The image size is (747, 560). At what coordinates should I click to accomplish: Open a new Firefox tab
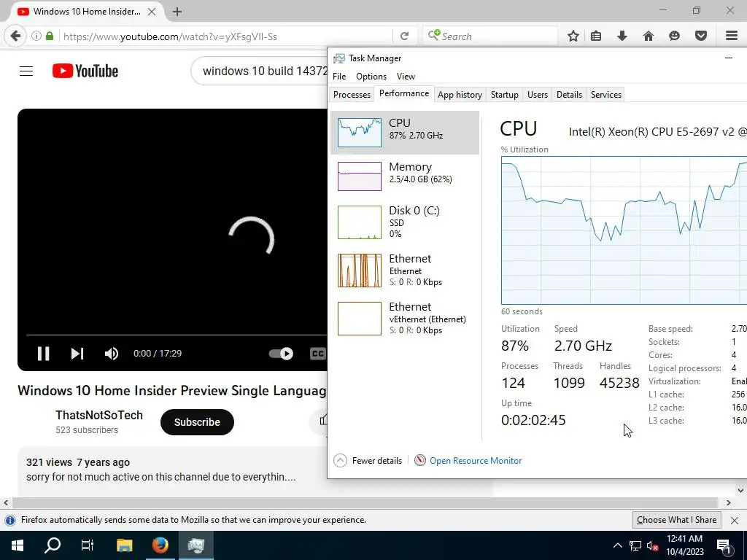pyautogui.click(x=177, y=12)
